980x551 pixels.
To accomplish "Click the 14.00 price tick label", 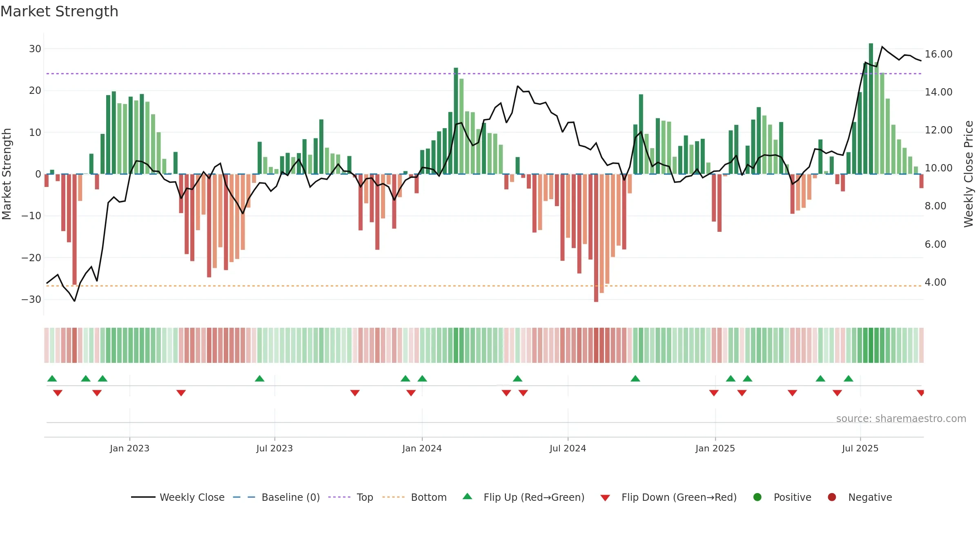I will tap(938, 92).
